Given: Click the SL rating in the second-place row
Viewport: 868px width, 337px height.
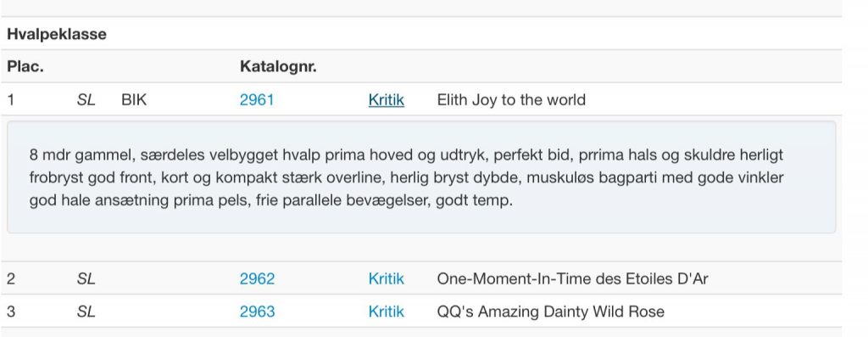Looking at the screenshot, I should 86,278.
